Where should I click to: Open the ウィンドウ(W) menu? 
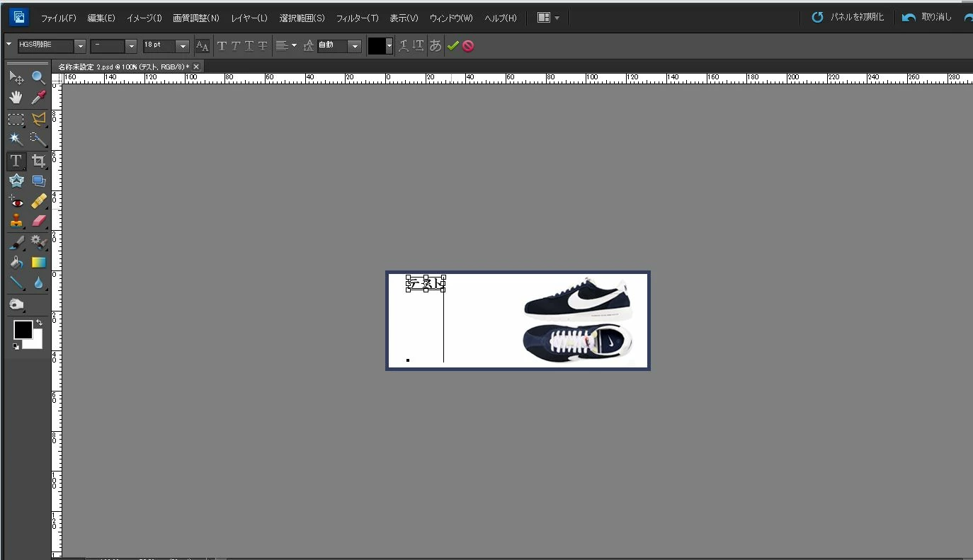(x=451, y=18)
